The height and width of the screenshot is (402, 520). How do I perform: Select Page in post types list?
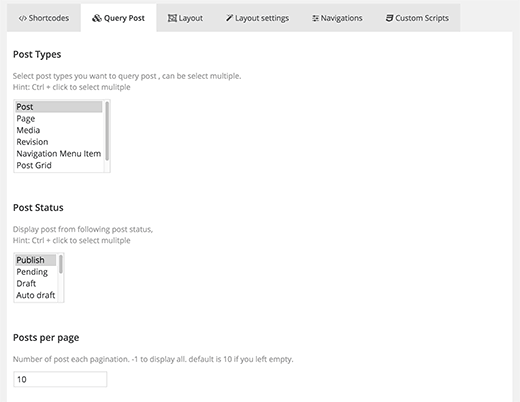[59, 119]
